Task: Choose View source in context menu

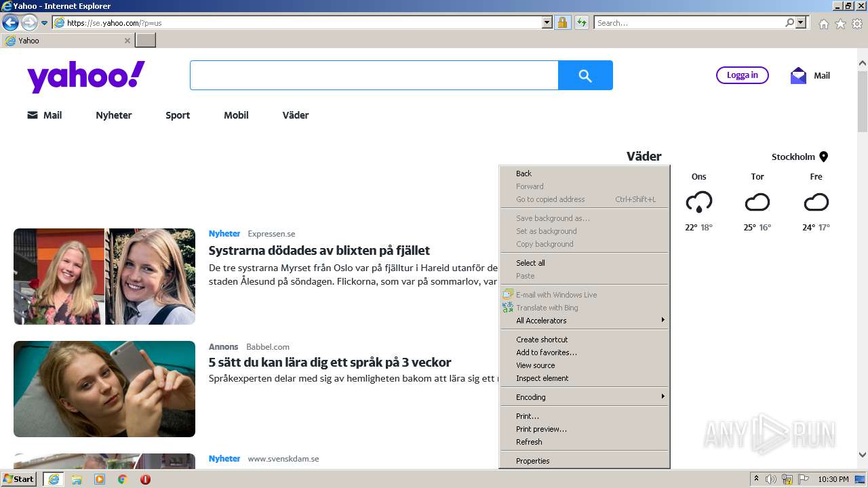Action: tap(585, 365)
